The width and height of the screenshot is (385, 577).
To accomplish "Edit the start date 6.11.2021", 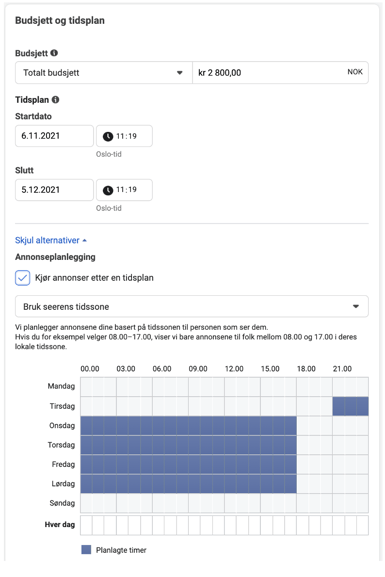I will click(x=54, y=136).
